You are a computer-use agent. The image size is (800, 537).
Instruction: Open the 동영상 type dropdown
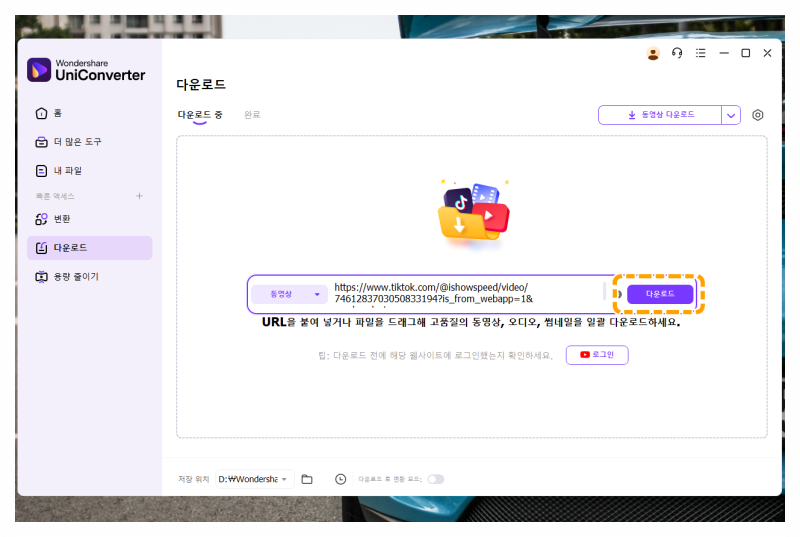pos(289,294)
